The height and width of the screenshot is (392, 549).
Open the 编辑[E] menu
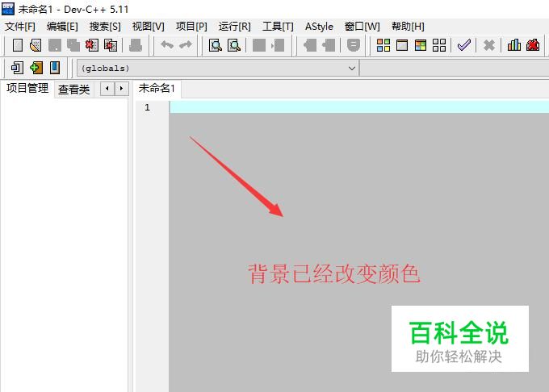click(x=62, y=27)
